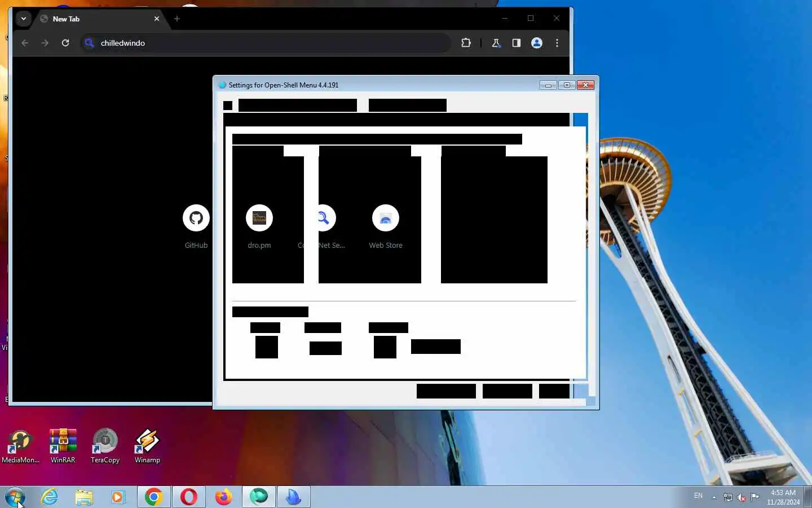Close the New Tab tab
This screenshot has height=508, width=812.
click(157, 19)
